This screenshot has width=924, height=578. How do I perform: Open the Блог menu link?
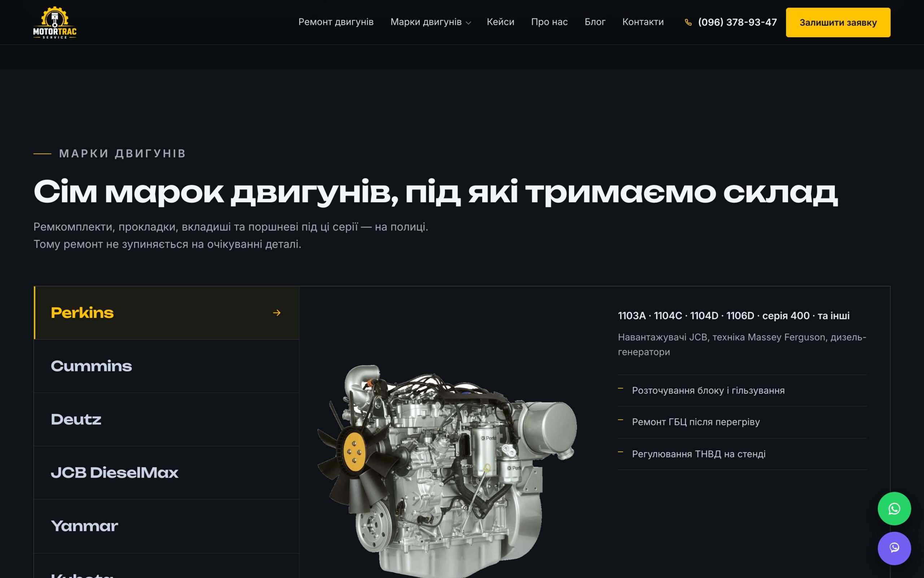tap(595, 22)
